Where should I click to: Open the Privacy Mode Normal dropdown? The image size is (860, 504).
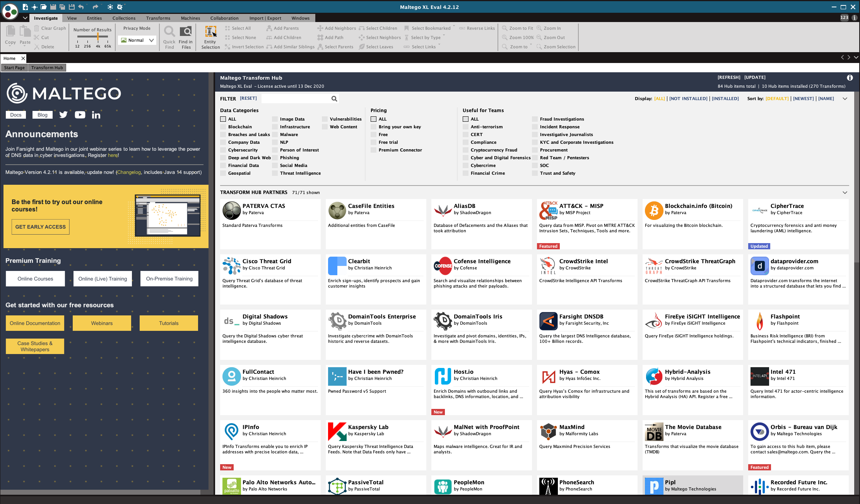click(x=137, y=40)
